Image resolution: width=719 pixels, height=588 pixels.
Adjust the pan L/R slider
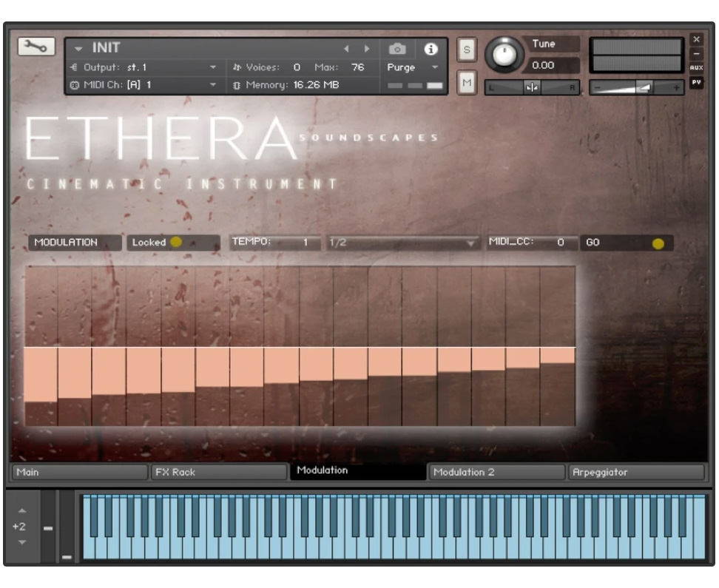pyautogui.click(x=532, y=87)
